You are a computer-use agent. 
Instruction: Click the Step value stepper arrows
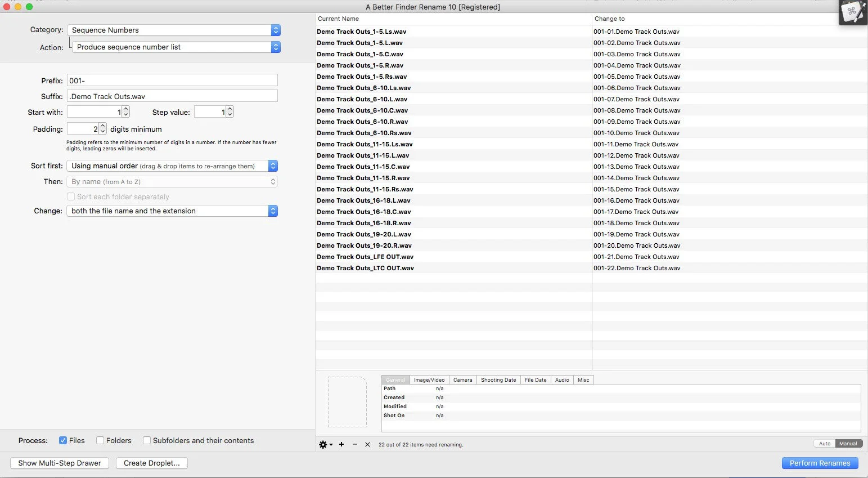(x=230, y=112)
